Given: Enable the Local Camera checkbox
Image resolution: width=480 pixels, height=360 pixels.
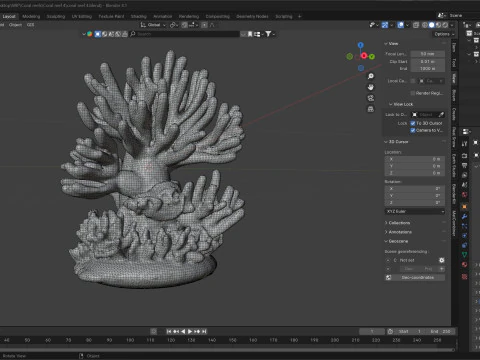Looking at the screenshot, I should [x=413, y=81].
